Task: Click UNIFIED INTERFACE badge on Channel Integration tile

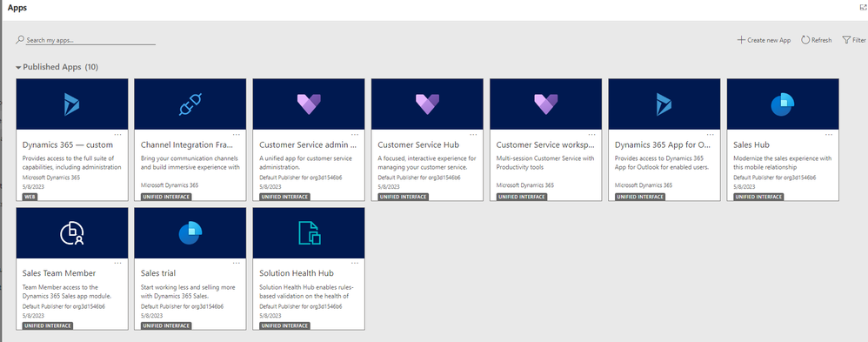Action: [166, 197]
